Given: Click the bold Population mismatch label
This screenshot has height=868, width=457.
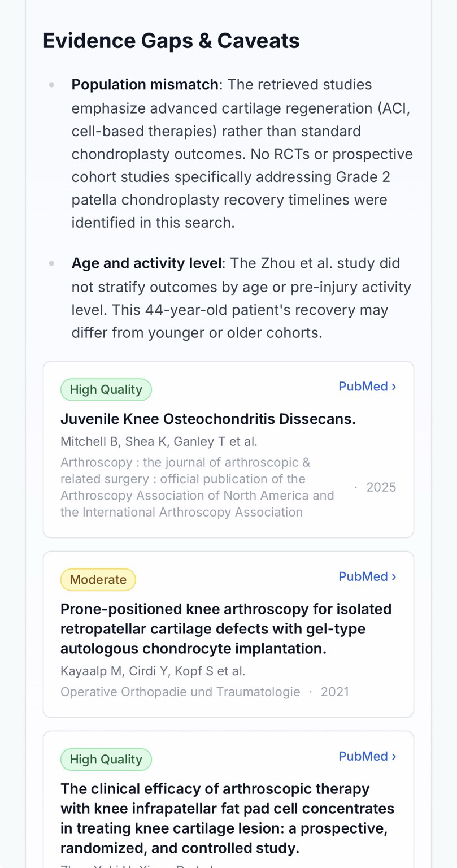Looking at the screenshot, I should (145, 85).
